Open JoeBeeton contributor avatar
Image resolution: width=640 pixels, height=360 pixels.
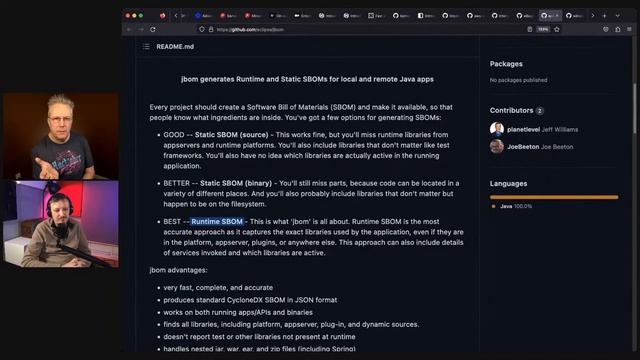(497, 146)
